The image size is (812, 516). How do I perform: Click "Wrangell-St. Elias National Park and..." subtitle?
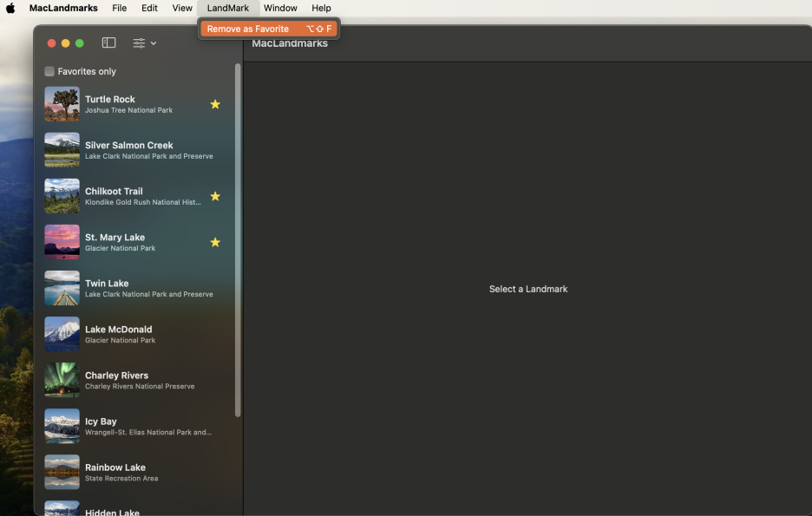pyautogui.click(x=148, y=432)
